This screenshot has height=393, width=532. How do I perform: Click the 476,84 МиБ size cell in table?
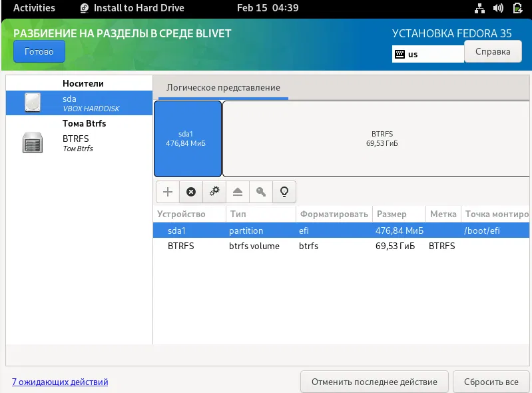pyautogui.click(x=399, y=230)
